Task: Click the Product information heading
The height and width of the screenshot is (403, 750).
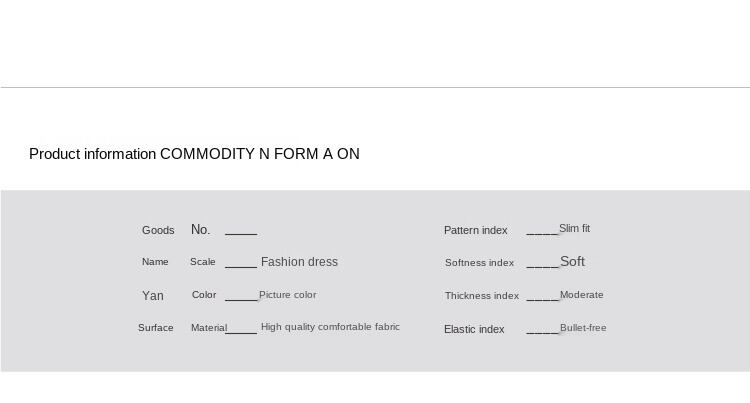Action: pyautogui.click(x=194, y=154)
